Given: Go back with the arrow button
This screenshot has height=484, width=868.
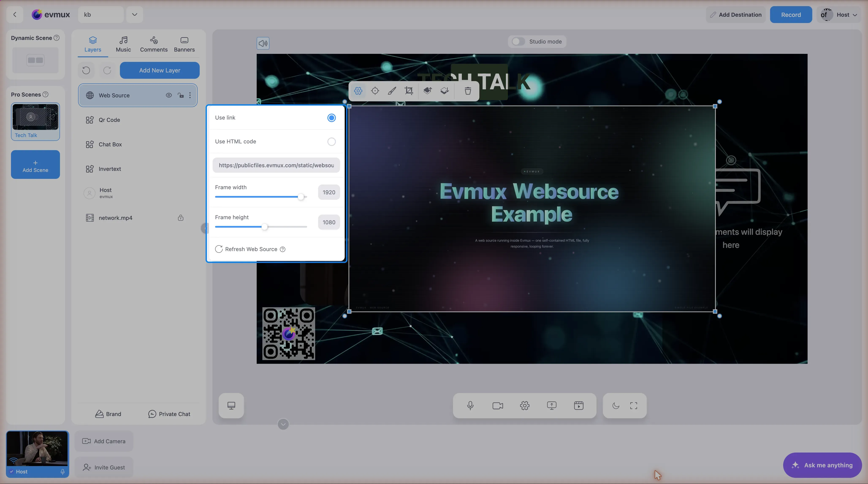Looking at the screenshot, I should point(15,15).
